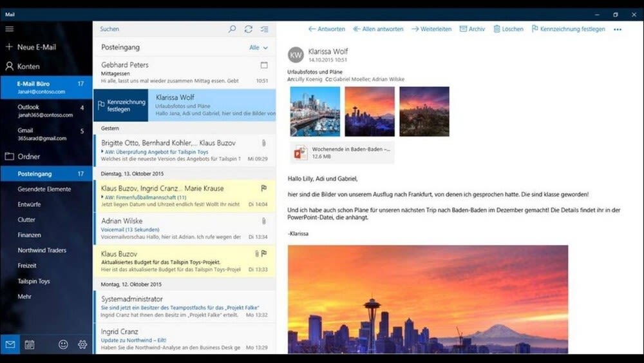
Task: Click the search magnifier icon
Action: coord(232,29)
